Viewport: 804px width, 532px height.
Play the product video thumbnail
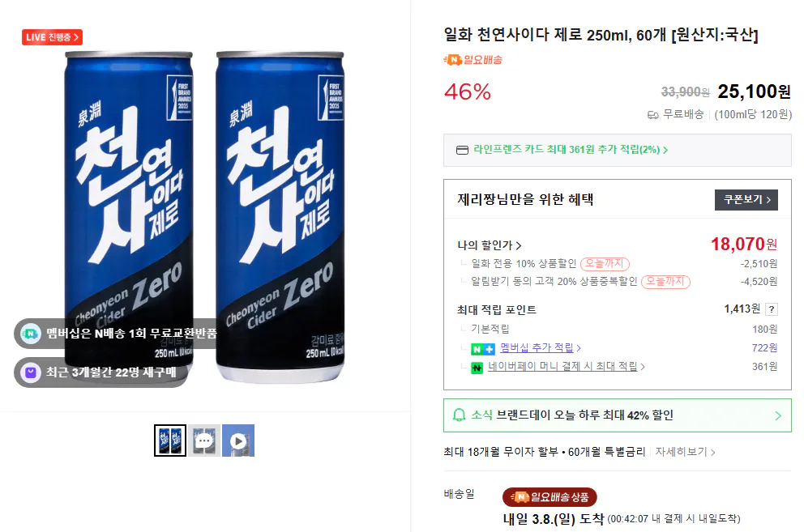237,440
